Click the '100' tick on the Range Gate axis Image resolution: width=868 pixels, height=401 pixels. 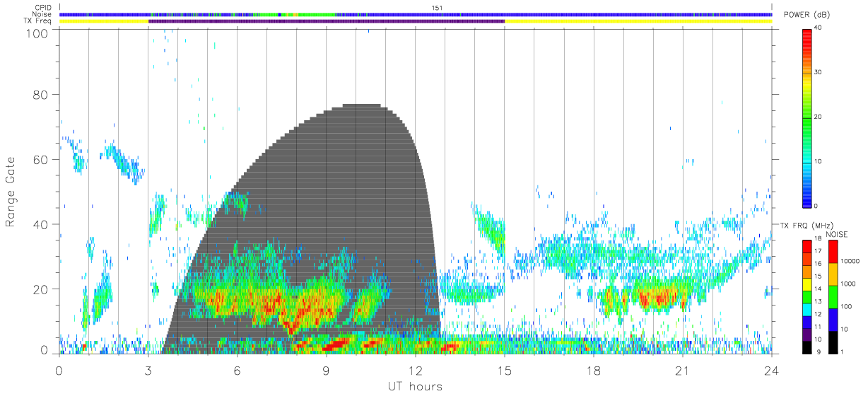(x=38, y=33)
